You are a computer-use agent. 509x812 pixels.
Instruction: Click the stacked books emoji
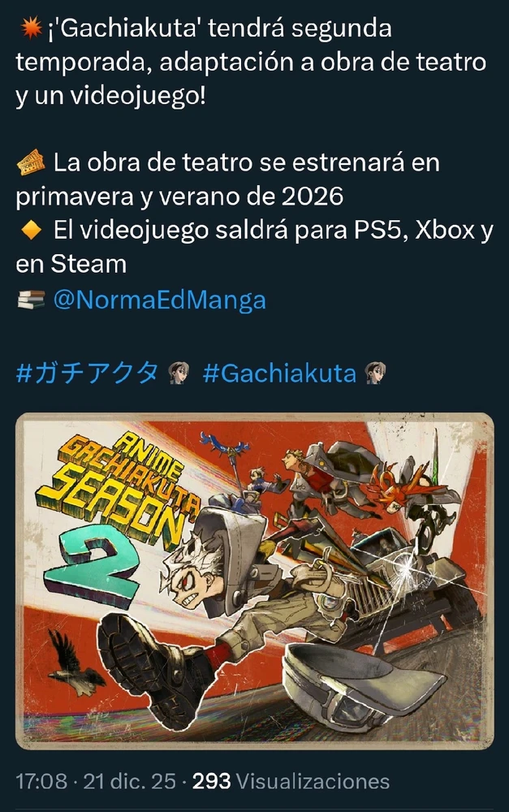(31, 300)
